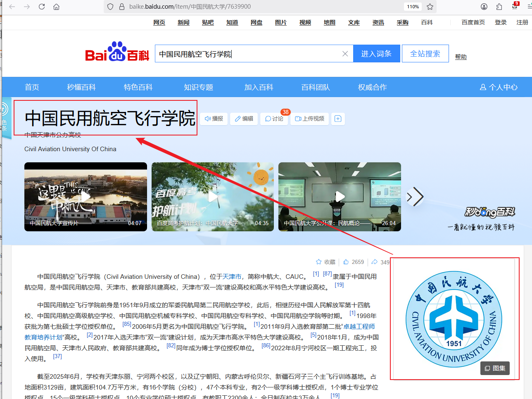The image size is (532, 399).
Task: Click reference [87] citation
Action: (327, 274)
